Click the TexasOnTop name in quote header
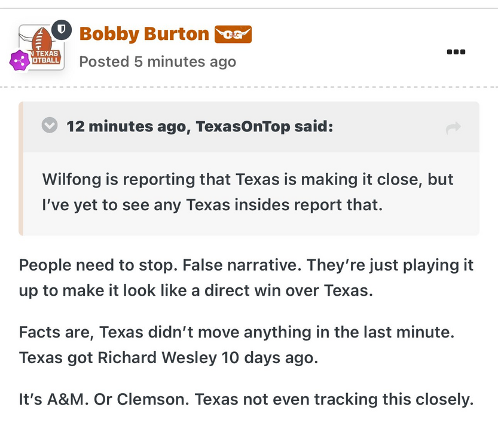This screenshot has height=448, width=498. coord(239,127)
